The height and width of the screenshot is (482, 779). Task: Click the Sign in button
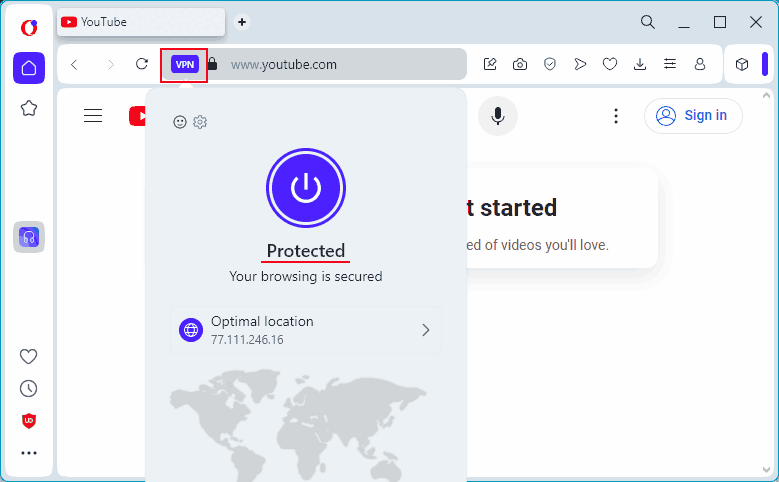point(693,116)
